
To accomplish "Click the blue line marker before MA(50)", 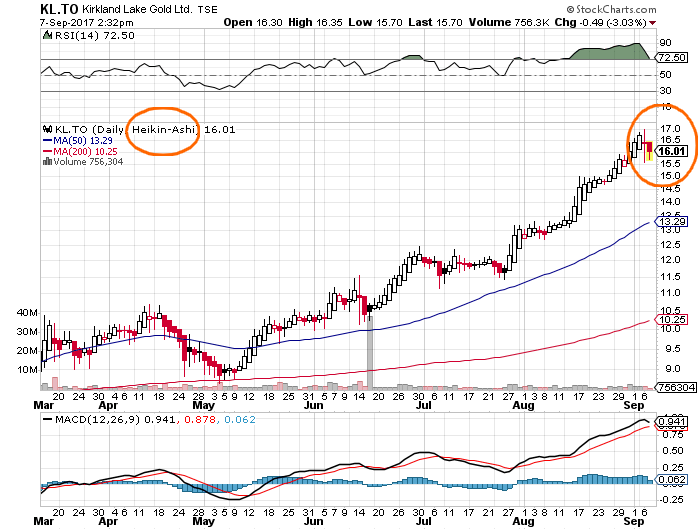I will (48, 141).
